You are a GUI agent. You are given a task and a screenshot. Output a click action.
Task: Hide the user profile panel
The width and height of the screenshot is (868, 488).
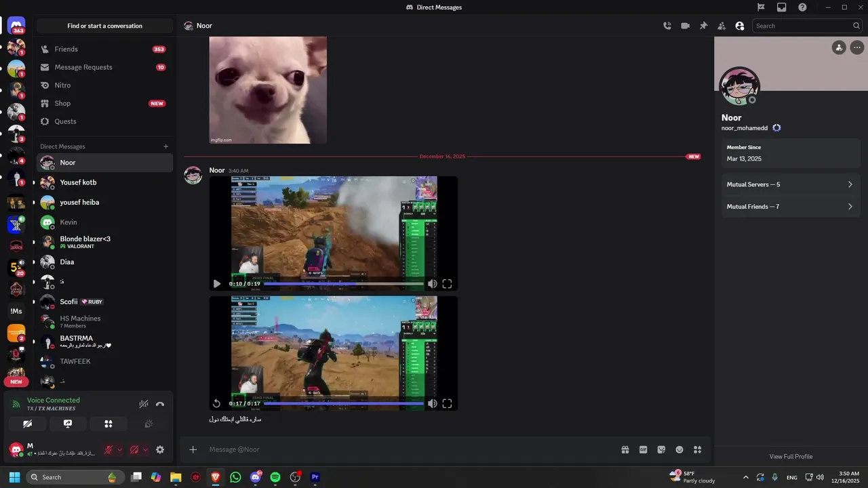pos(740,26)
